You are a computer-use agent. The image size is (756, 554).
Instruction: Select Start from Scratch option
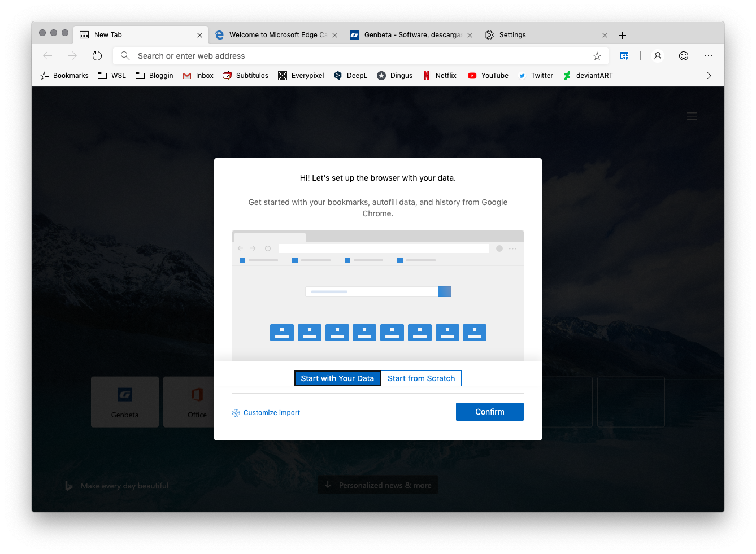click(421, 378)
